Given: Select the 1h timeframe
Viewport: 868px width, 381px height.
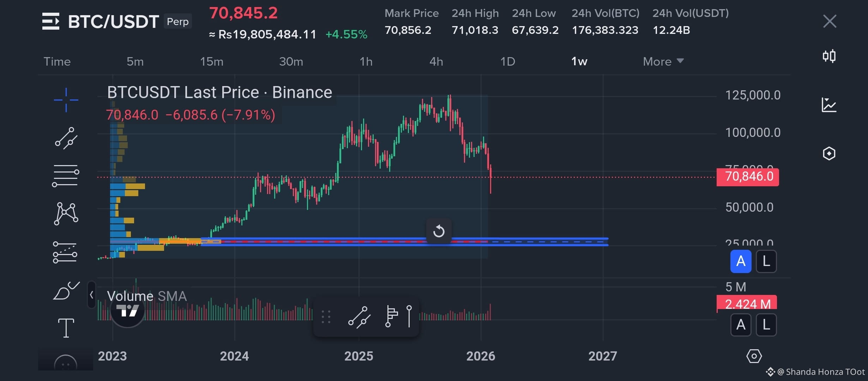Looking at the screenshot, I should [x=366, y=62].
